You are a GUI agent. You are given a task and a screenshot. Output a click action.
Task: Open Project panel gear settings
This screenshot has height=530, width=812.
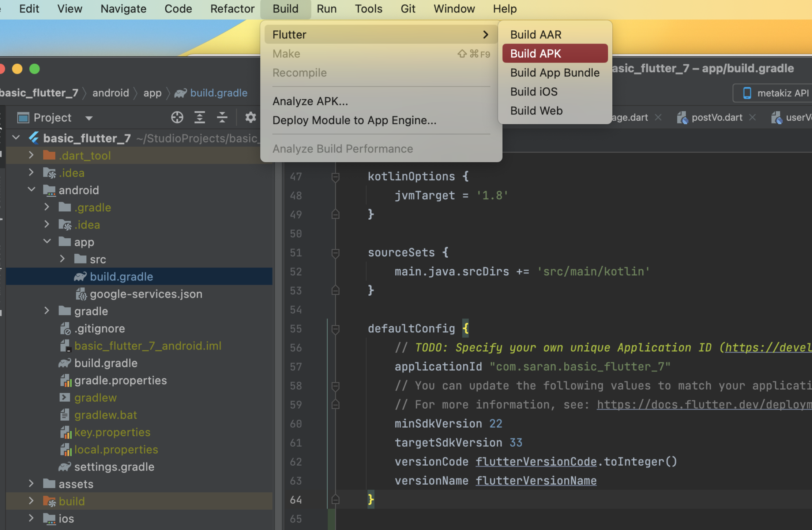tap(251, 117)
